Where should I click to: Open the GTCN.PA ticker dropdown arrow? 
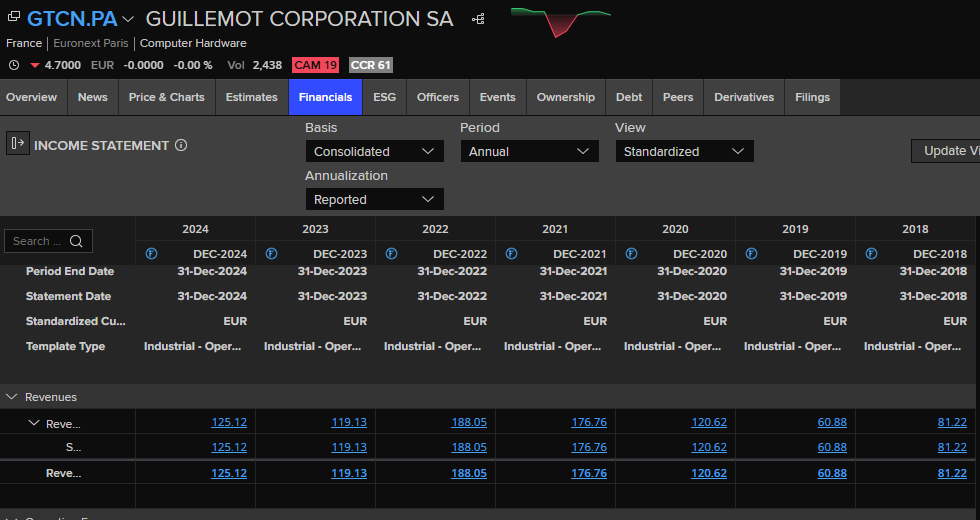[x=128, y=19]
